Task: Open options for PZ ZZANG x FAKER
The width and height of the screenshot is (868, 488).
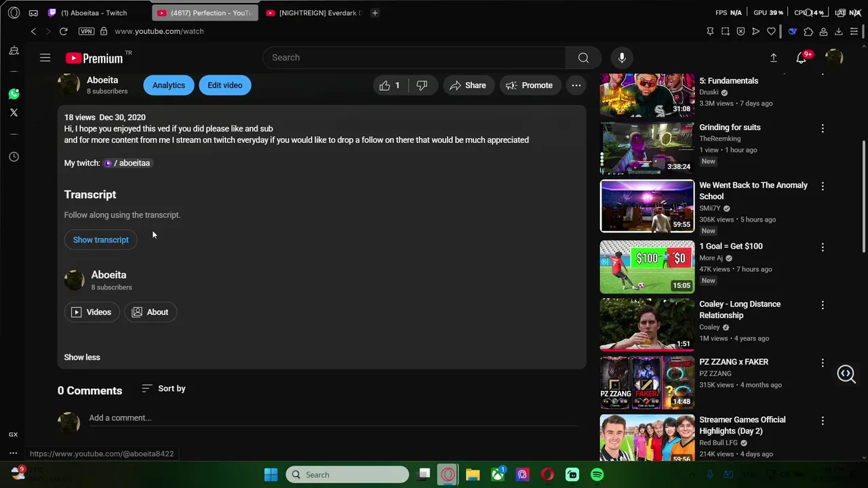Action: coord(823,363)
